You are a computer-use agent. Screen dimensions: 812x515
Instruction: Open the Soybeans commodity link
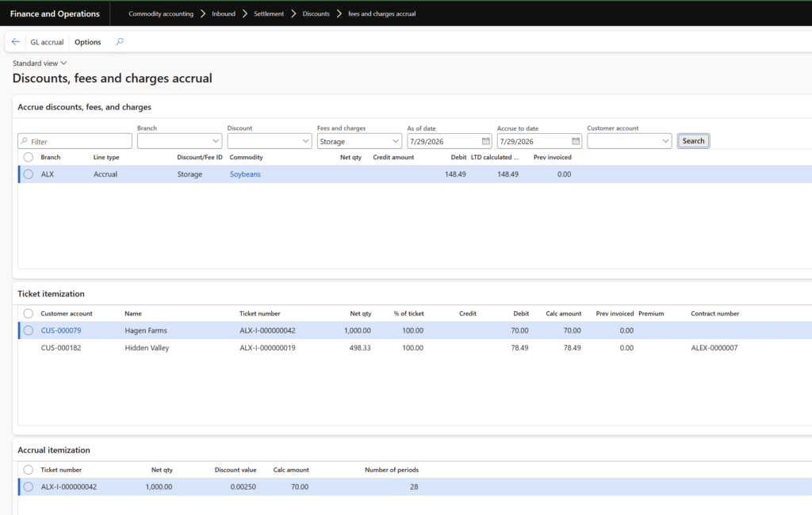point(245,174)
